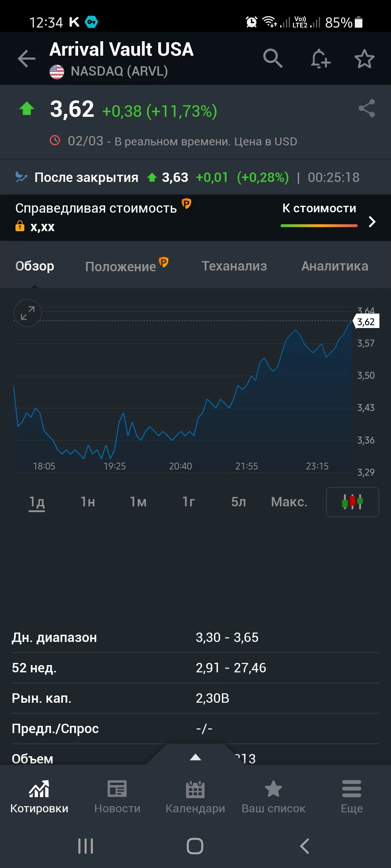Unlock fair value lock icon

pyautogui.click(x=20, y=226)
